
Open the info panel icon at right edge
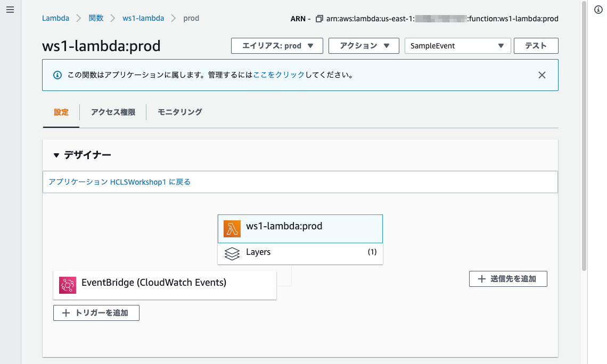598,10
